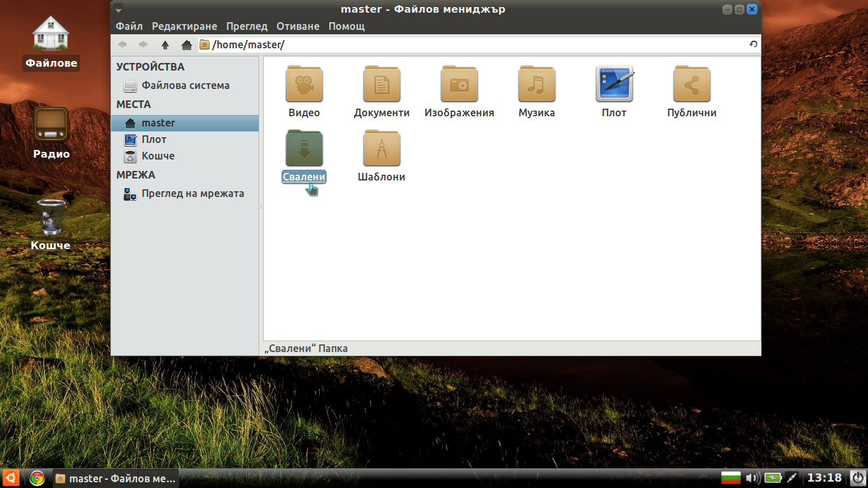Open the Помощ menu
The width and height of the screenshot is (868, 488).
346,27
